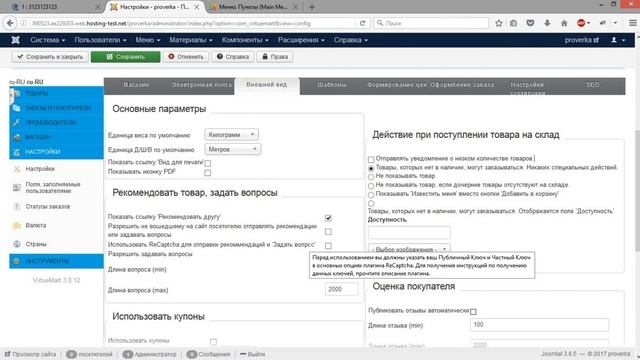Image resolution: width=640 pixels, height=360 pixels.
Task: Enable low stock notification checkbox
Action: click(371, 159)
